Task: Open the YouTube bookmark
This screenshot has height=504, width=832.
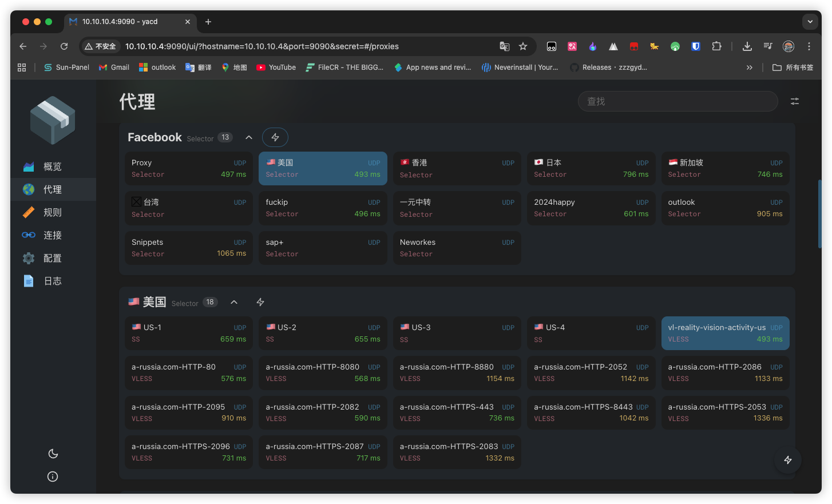Action: click(x=276, y=68)
